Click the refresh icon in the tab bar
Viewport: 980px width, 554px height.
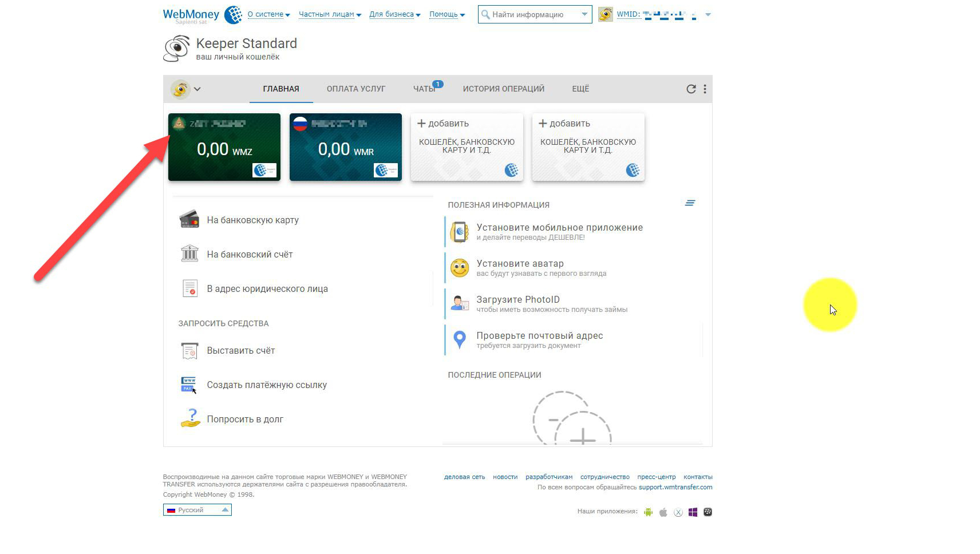(691, 89)
